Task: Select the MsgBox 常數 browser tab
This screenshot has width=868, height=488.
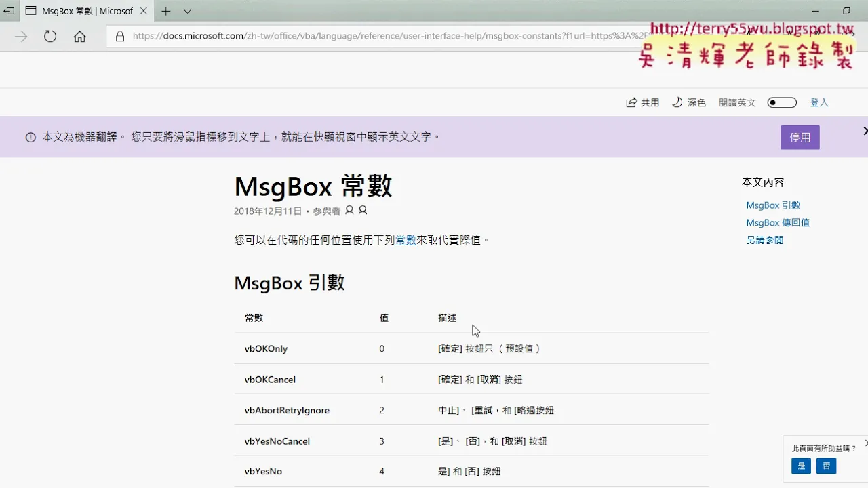Action: pos(87,11)
